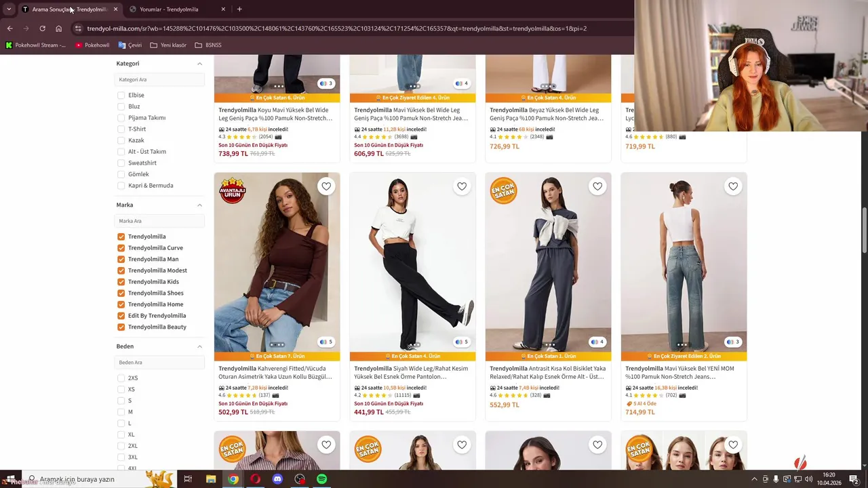Open the Pokehowll Stream bookmark
The image size is (868, 488).
click(x=36, y=45)
